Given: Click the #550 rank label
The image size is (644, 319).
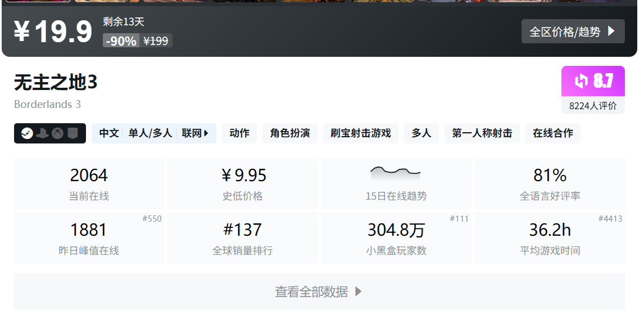Looking at the screenshot, I should point(152,219).
